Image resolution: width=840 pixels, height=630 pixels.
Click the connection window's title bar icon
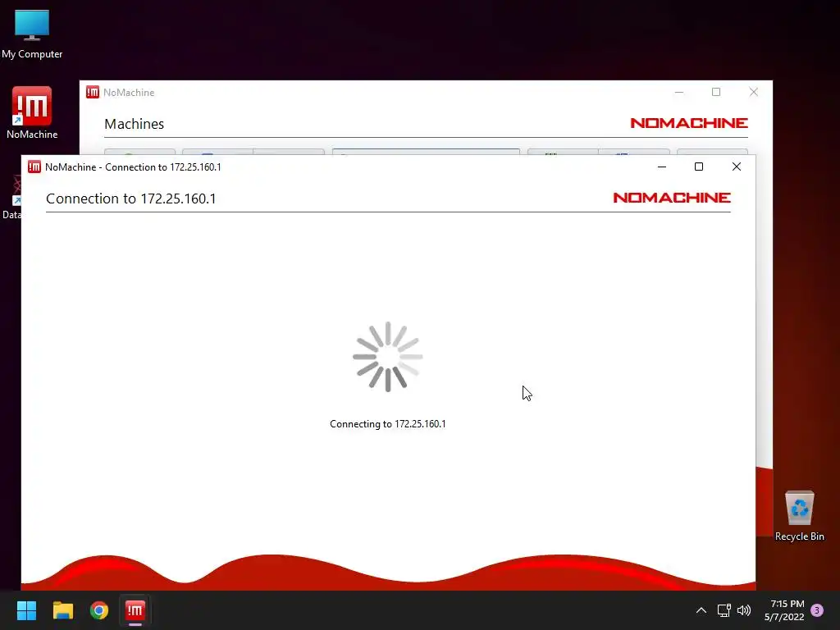(34, 167)
